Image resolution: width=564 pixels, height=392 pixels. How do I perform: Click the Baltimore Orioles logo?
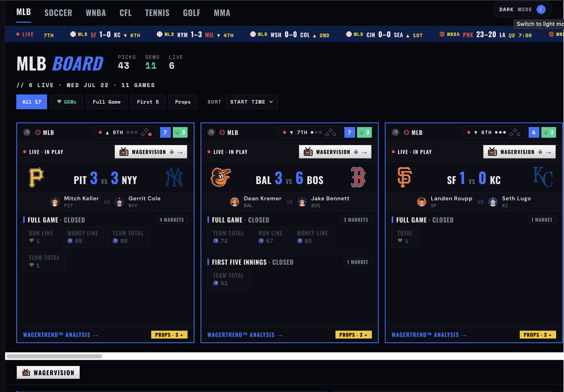221,177
